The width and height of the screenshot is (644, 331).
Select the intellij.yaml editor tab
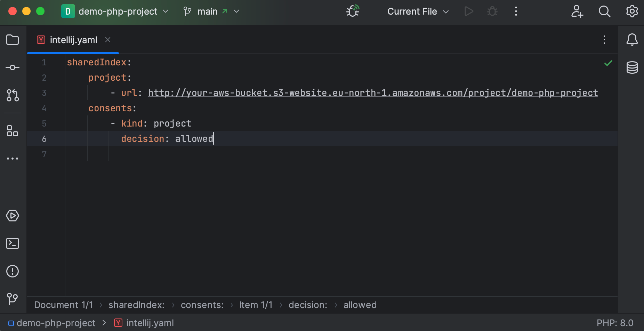(x=73, y=40)
